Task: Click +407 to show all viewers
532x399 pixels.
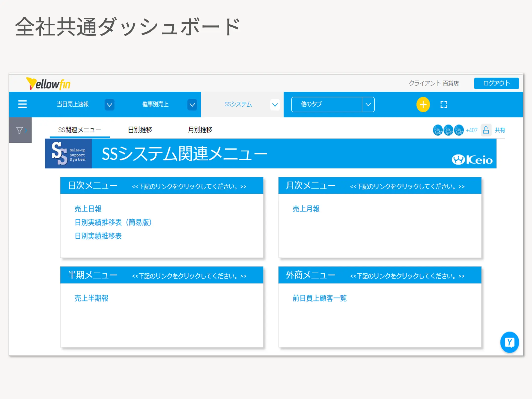Action: point(471,130)
